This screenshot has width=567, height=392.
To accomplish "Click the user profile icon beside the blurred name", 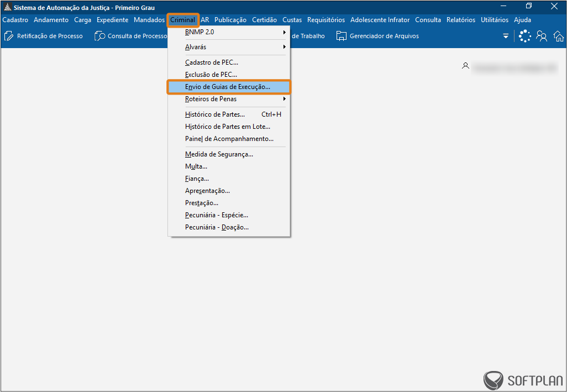I will pyautogui.click(x=466, y=66).
